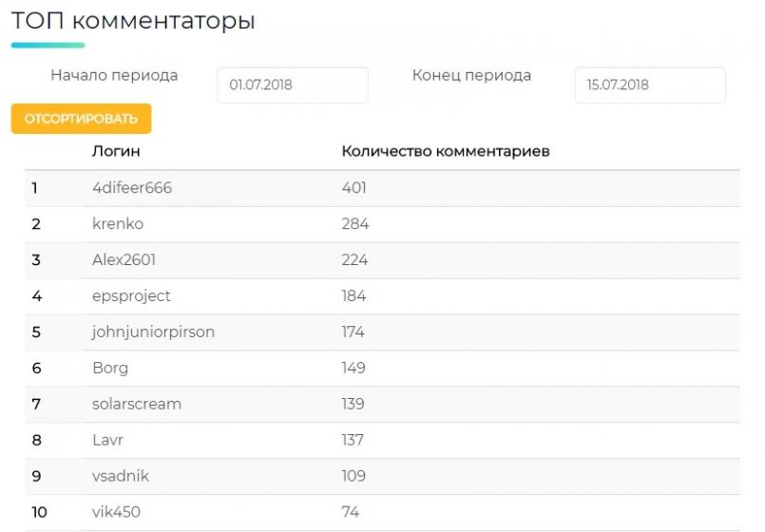Select the Конец периода date field
The height and width of the screenshot is (532, 765).
coord(650,85)
